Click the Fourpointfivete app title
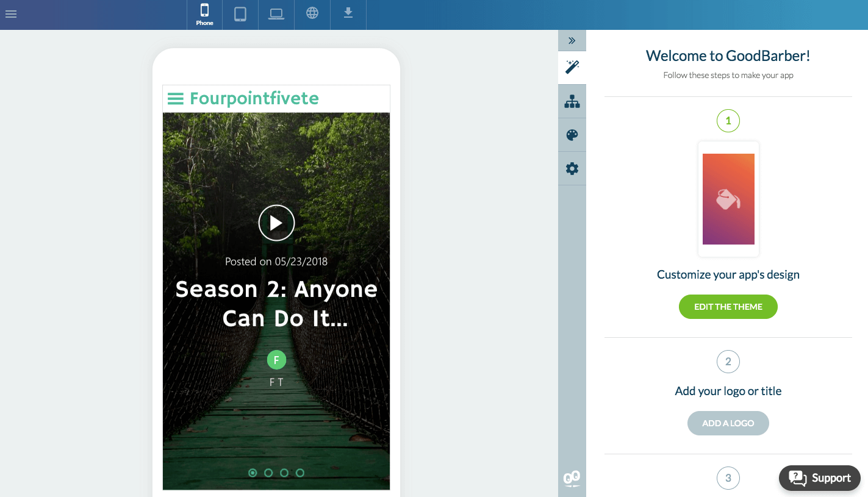This screenshot has width=868, height=497. (254, 98)
